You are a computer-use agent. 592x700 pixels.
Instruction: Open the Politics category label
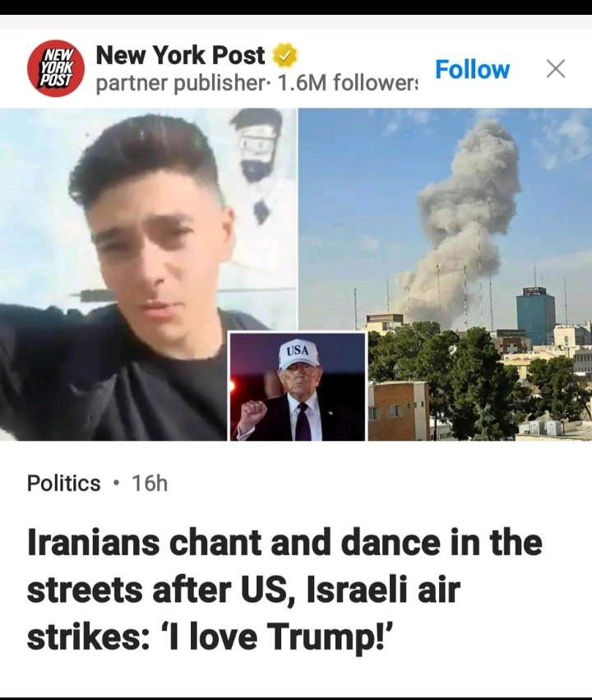tap(64, 483)
